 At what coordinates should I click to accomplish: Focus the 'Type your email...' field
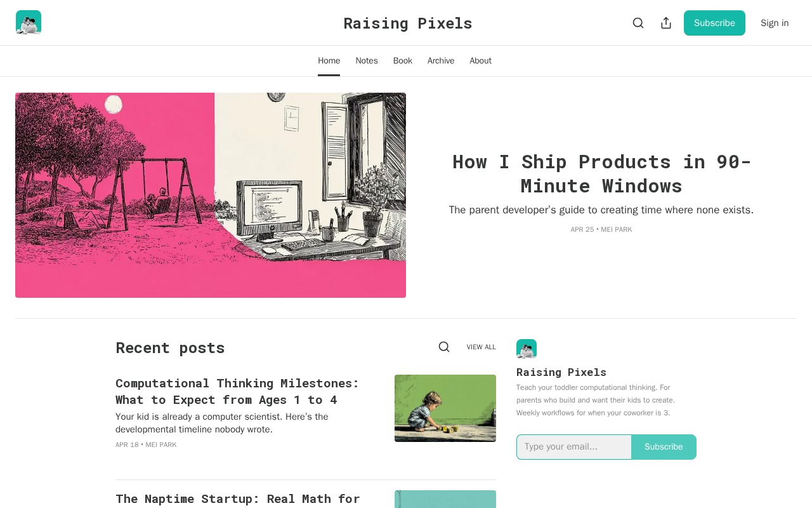574,447
